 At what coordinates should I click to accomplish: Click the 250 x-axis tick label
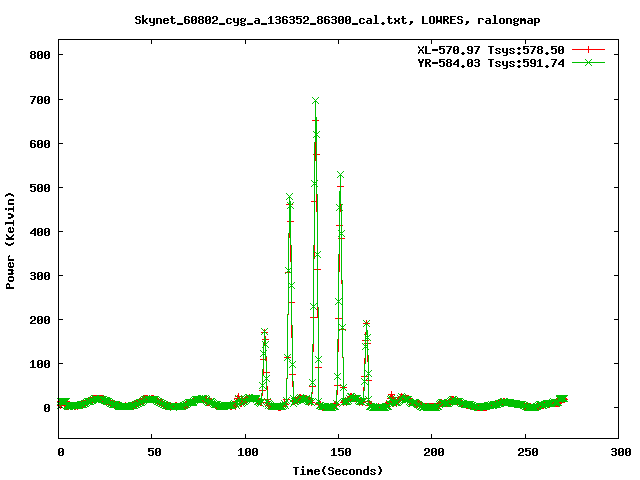(x=528, y=452)
